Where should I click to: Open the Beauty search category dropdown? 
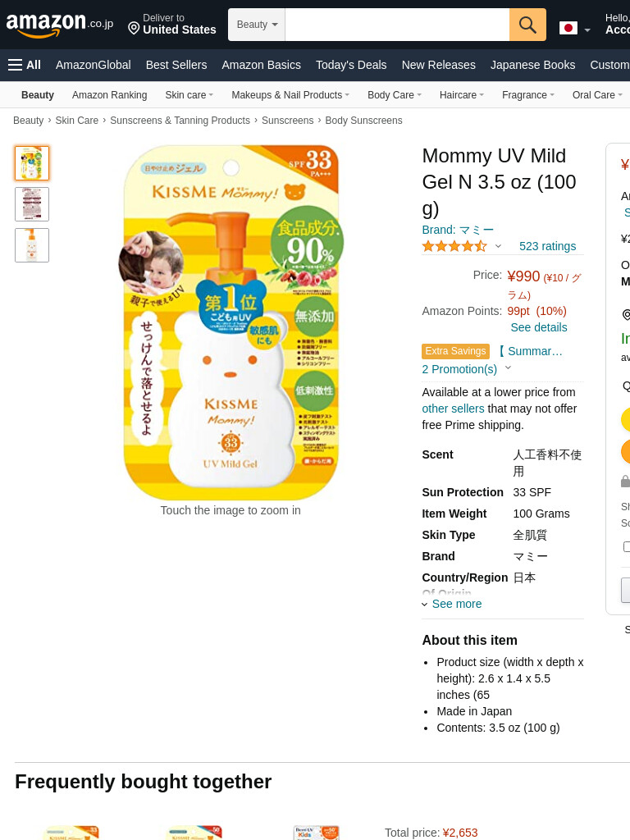pyautogui.click(x=257, y=25)
